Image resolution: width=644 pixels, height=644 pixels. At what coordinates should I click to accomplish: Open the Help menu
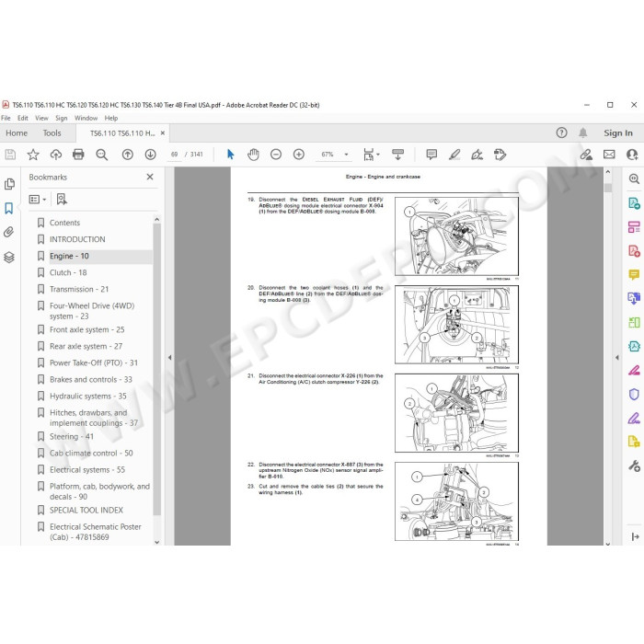[x=111, y=118]
